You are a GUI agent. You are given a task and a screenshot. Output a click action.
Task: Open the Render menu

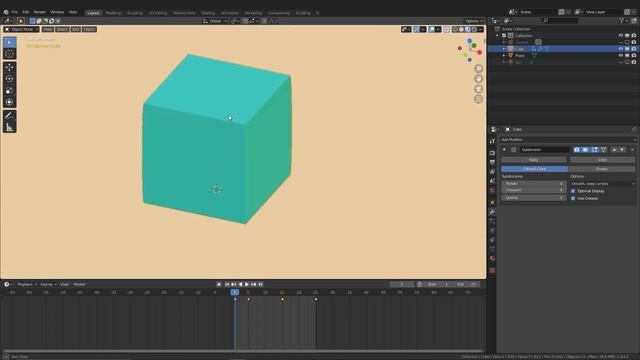[x=40, y=12]
